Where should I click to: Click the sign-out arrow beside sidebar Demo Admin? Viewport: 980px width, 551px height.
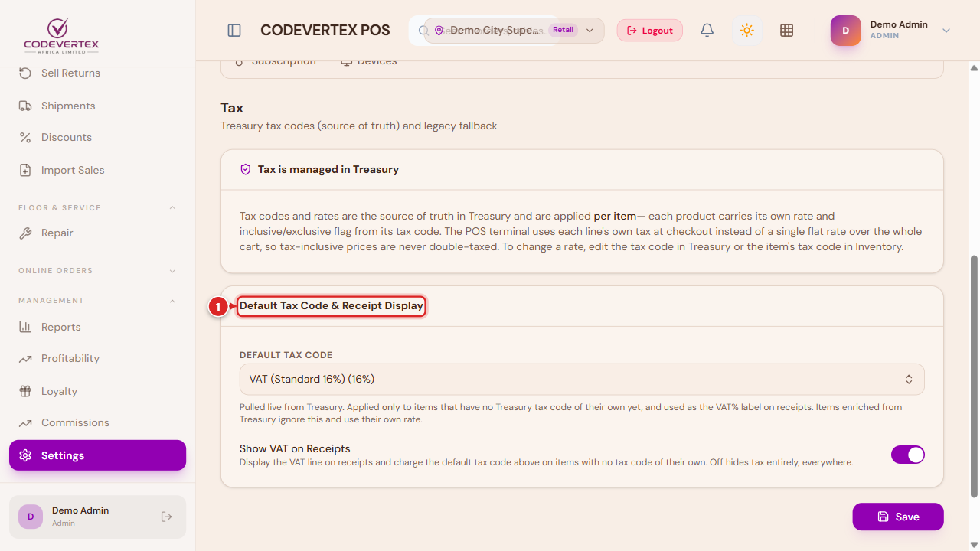(x=167, y=517)
